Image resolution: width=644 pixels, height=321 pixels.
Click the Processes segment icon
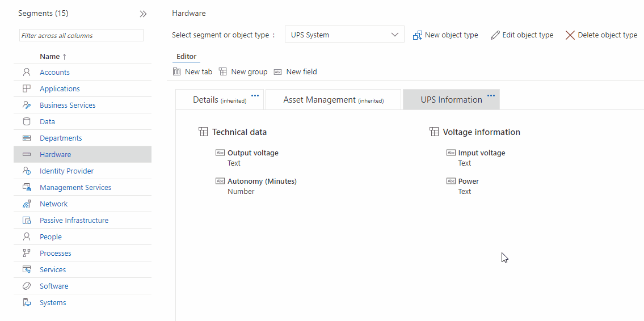click(x=26, y=253)
